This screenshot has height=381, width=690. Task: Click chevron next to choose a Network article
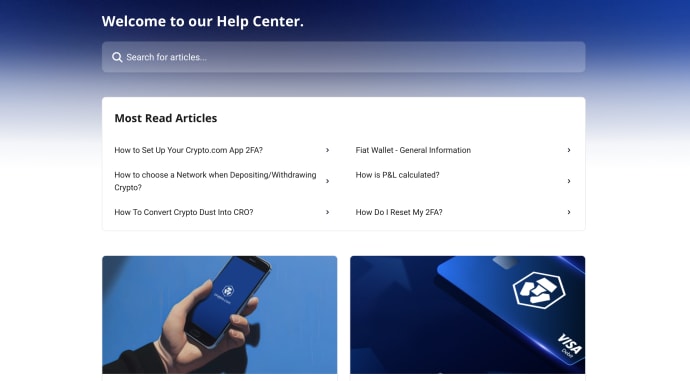pyautogui.click(x=327, y=181)
